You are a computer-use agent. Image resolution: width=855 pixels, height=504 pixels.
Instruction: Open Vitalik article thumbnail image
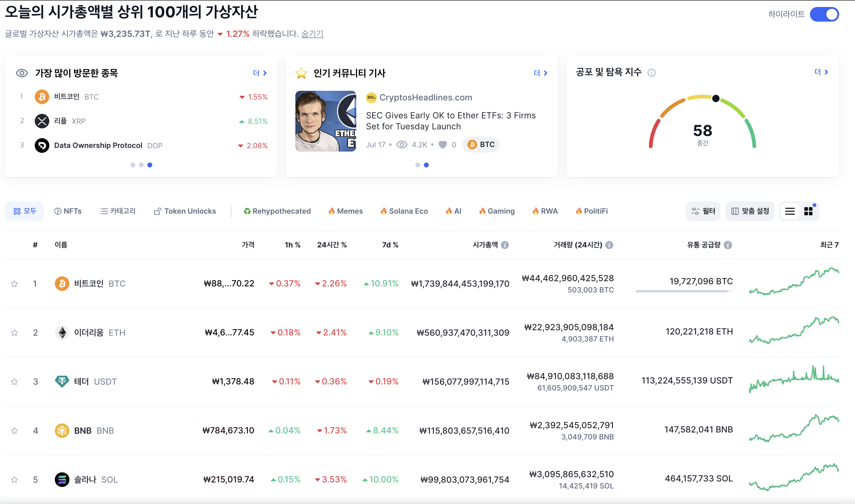click(x=325, y=121)
